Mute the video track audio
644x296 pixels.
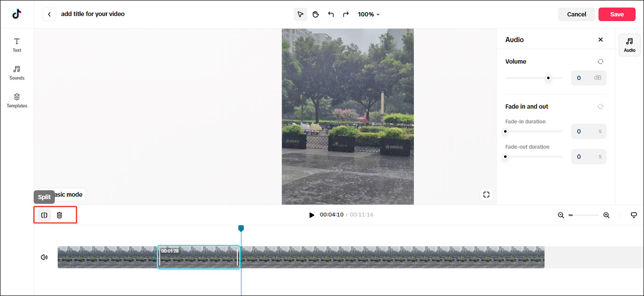point(44,257)
